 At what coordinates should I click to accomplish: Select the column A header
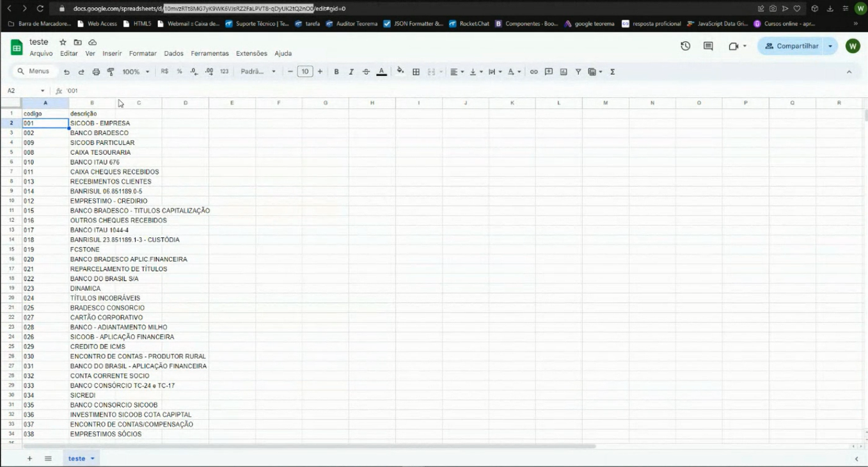point(45,103)
